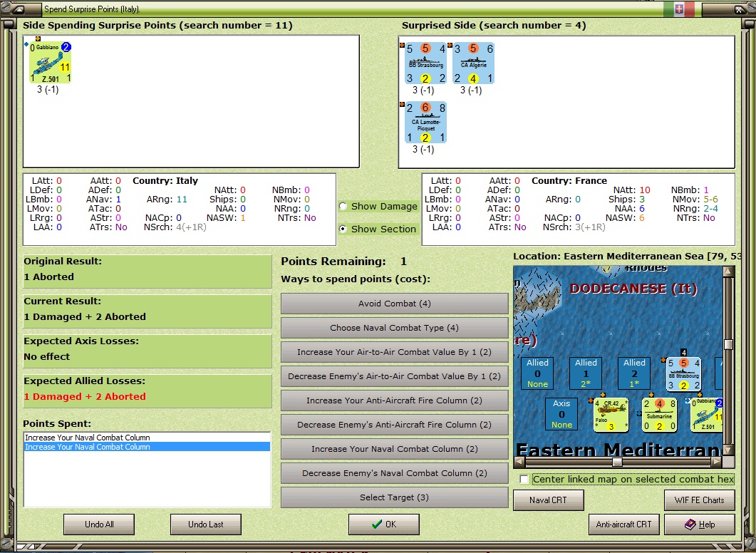Click the Country: Italy label
This screenshot has height=553, width=756.
point(165,181)
